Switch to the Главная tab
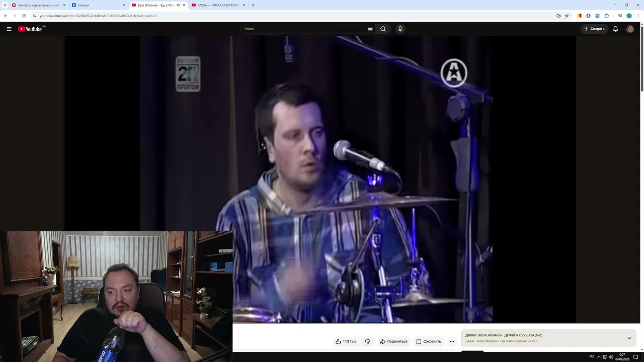This screenshot has width=644, height=362. coord(98,5)
